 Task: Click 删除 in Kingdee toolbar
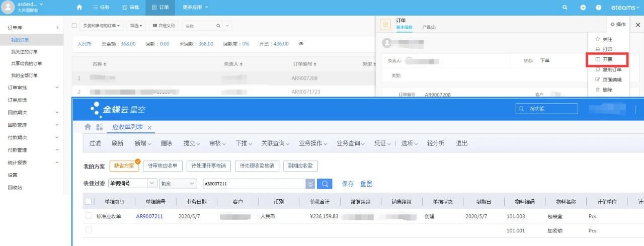[x=167, y=143]
